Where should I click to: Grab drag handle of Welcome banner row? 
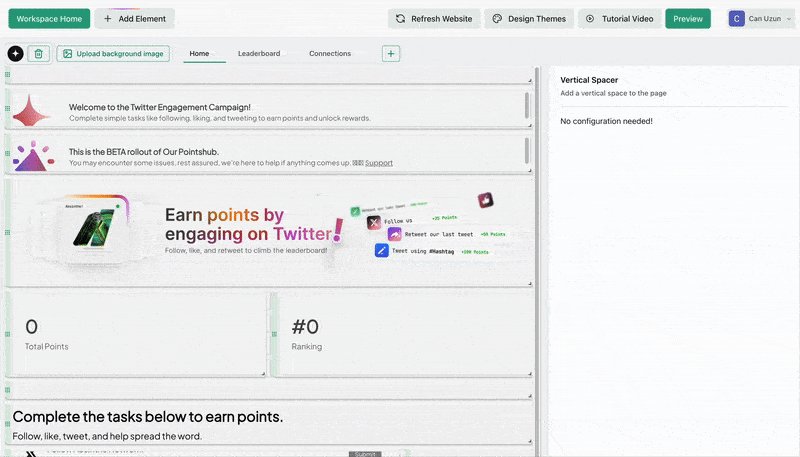point(8,108)
